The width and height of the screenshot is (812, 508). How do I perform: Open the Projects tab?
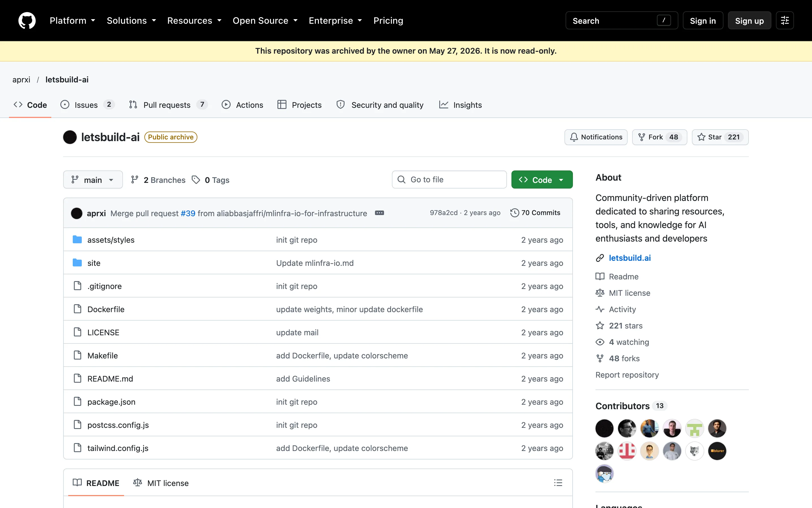(299, 105)
